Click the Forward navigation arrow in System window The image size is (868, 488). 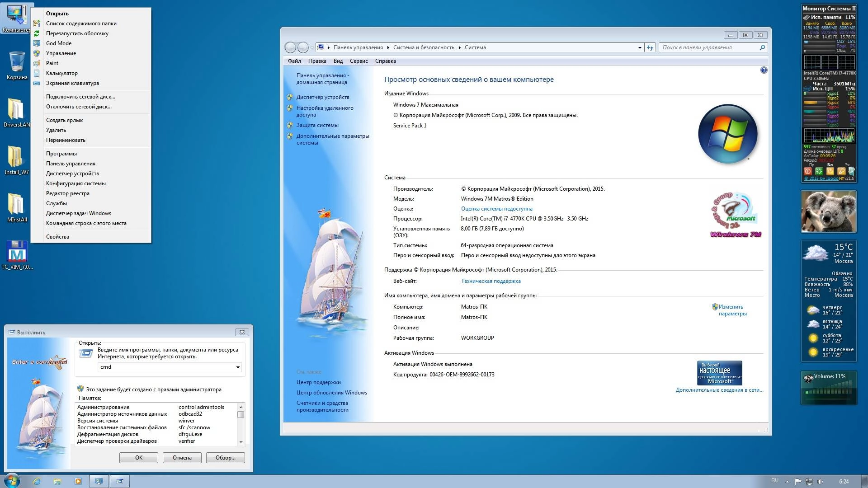303,47
